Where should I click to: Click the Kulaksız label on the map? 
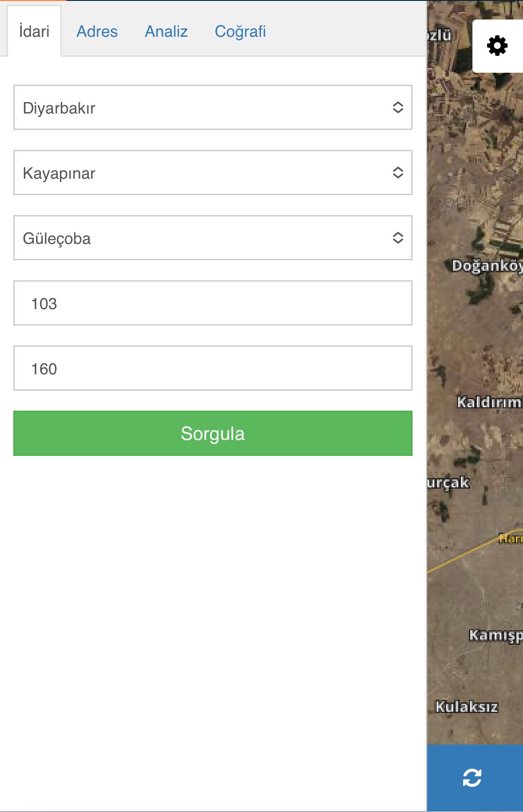467,706
